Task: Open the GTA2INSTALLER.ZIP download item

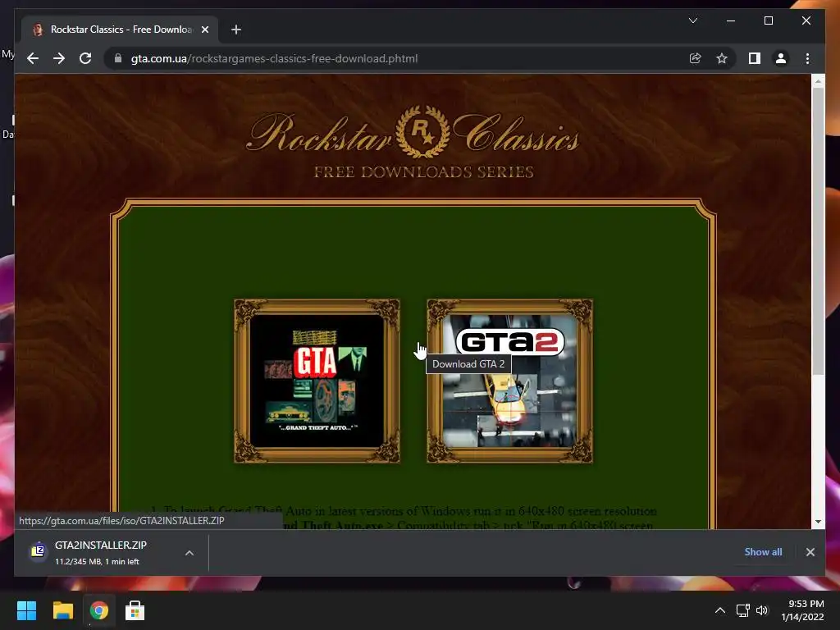Action: 101,552
